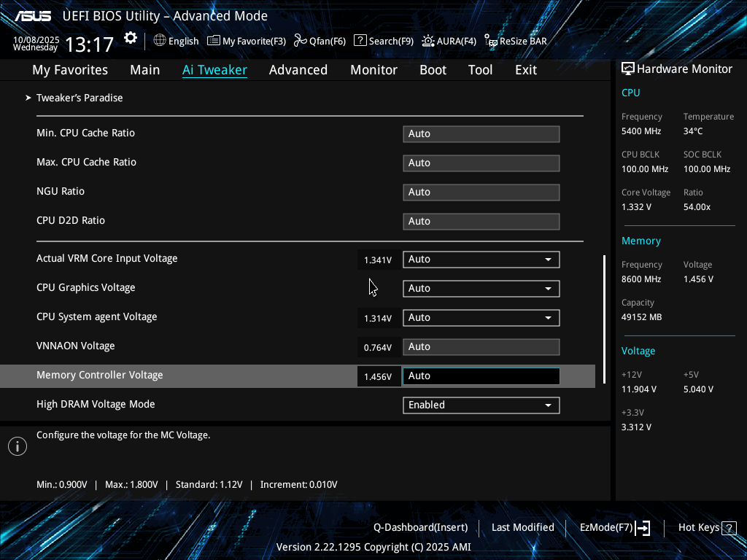Expand the Tweaker's Paradise submenu
The image size is (747, 560).
80,98
